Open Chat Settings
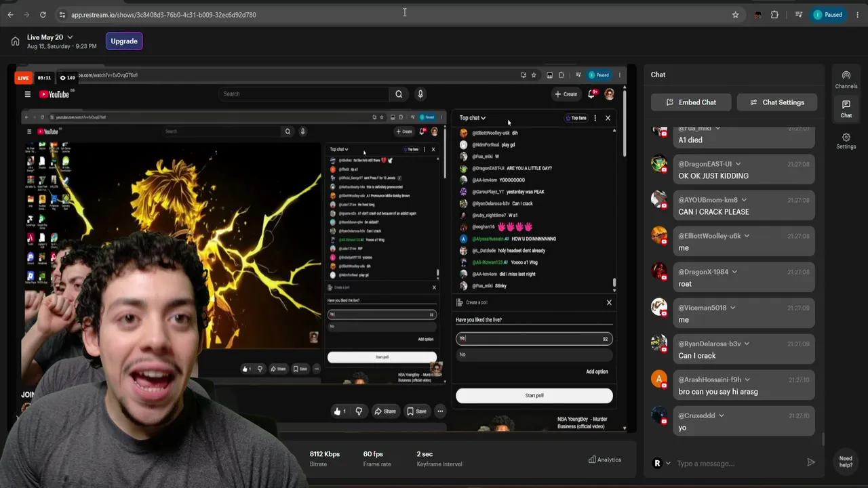Viewport: 868px width, 488px height. point(776,102)
